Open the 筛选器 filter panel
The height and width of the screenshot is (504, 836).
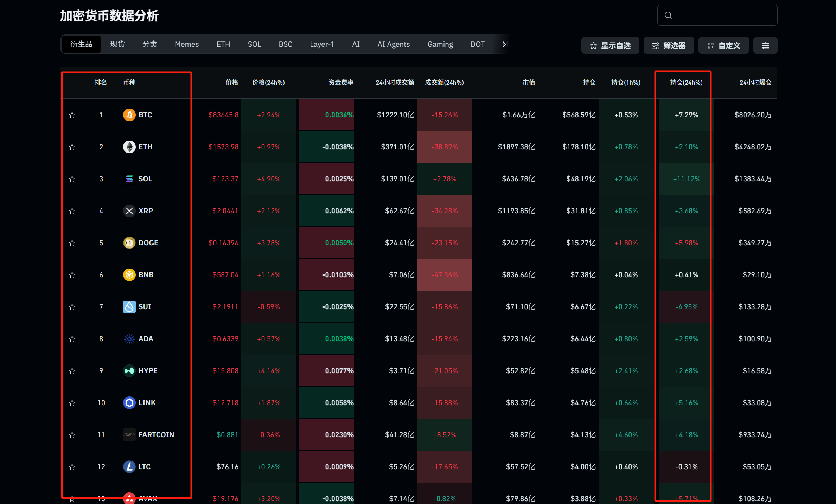click(x=669, y=45)
